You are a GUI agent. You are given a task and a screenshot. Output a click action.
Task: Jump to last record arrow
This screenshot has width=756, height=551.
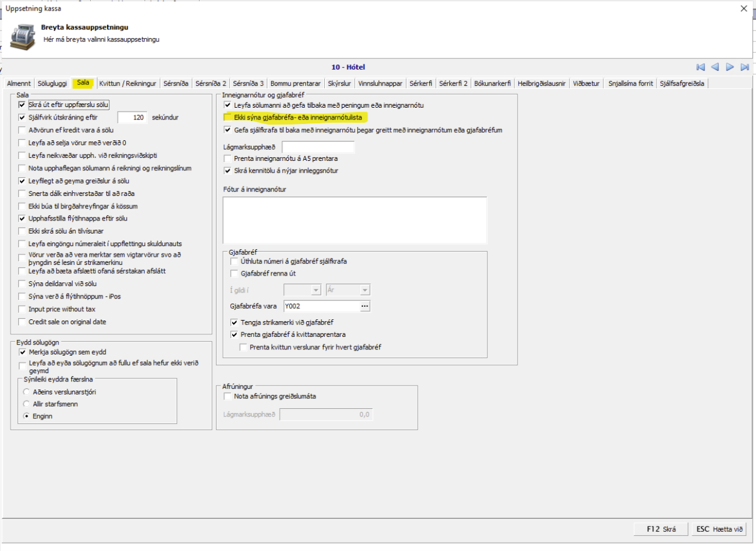[745, 67]
